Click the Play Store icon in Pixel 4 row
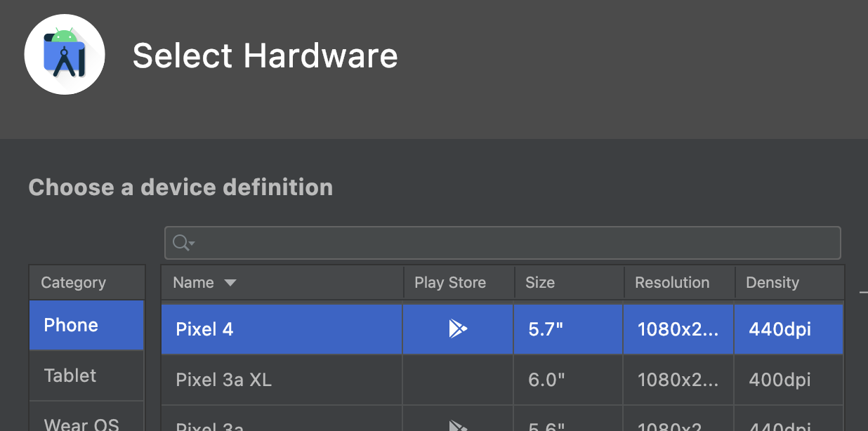This screenshot has height=431, width=868. [x=457, y=329]
